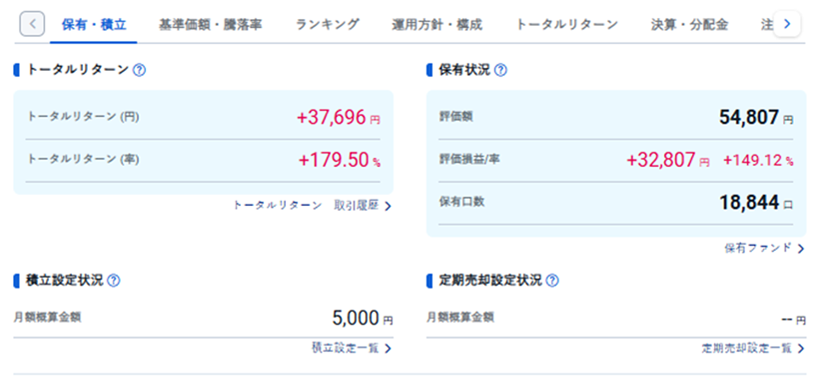Open help icon next to 定期売却設定状況
Image resolution: width=827 pixels, height=381 pixels.
click(x=552, y=281)
